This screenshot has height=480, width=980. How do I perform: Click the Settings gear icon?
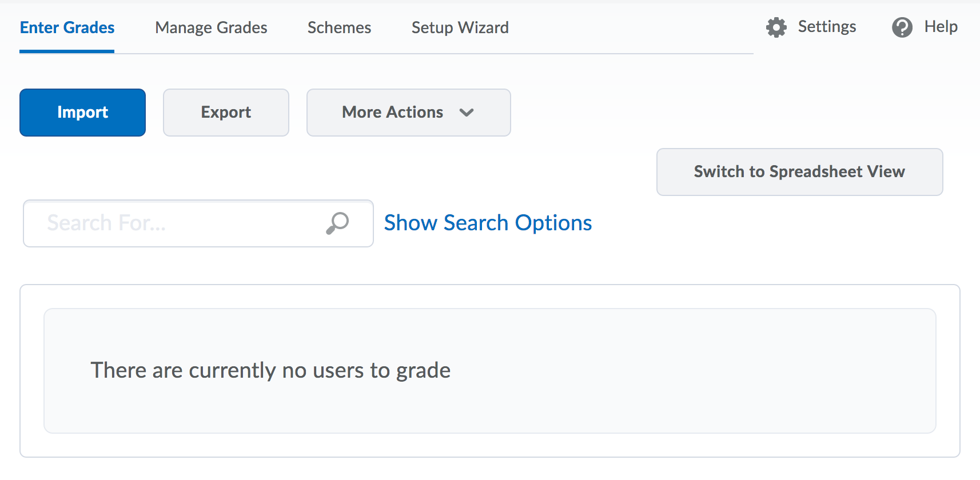point(776,27)
